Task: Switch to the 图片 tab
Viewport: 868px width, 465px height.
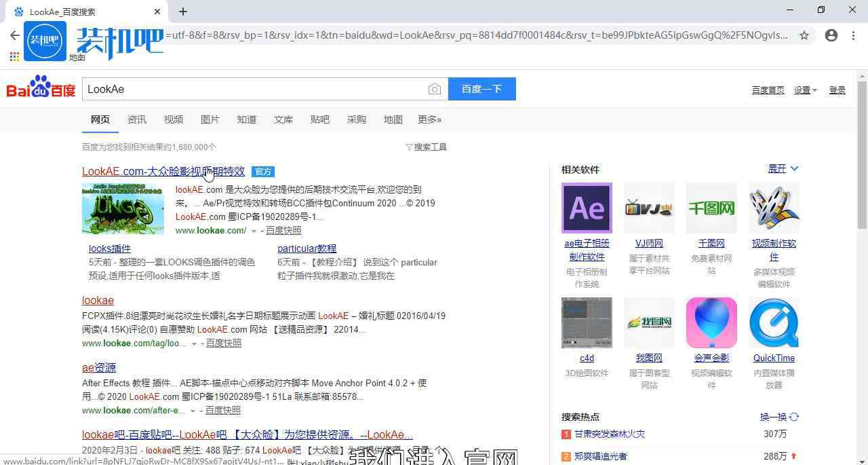Action: tap(210, 119)
